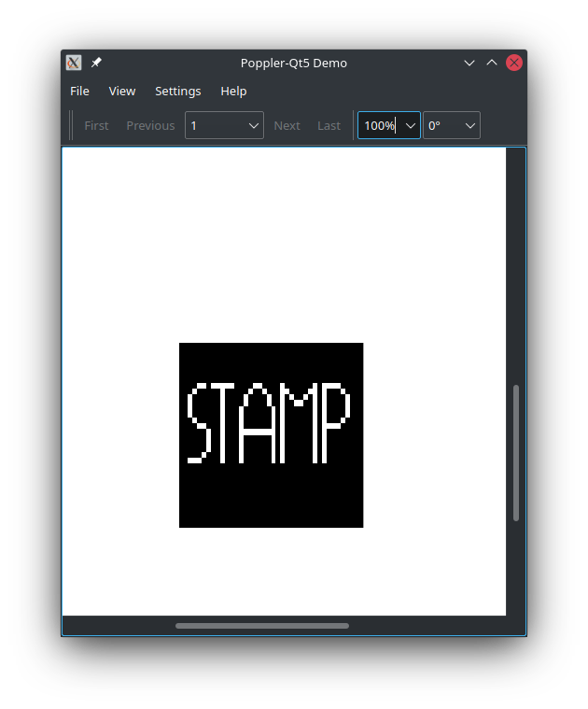Toggle the pin window icon
Image resolution: width=588 pixels, height=709 pixels.
coord(96,63)
